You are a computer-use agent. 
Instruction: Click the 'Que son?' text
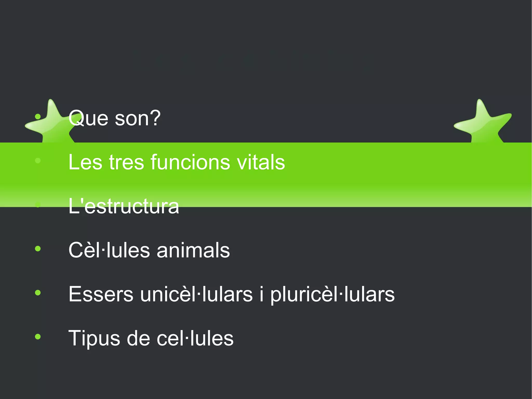click(115, 118)
